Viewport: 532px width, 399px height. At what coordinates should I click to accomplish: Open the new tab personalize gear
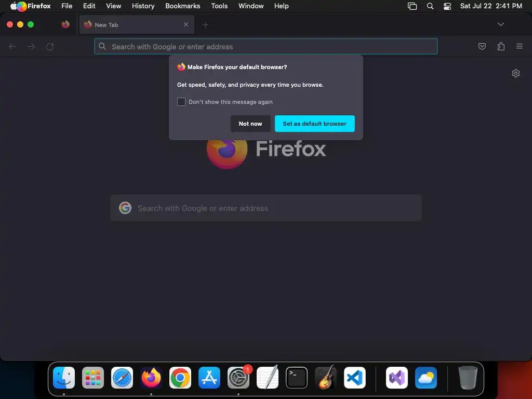516,73
